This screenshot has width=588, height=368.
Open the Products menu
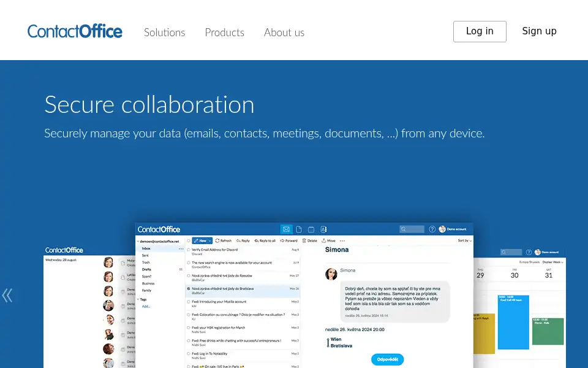[224, 33]
